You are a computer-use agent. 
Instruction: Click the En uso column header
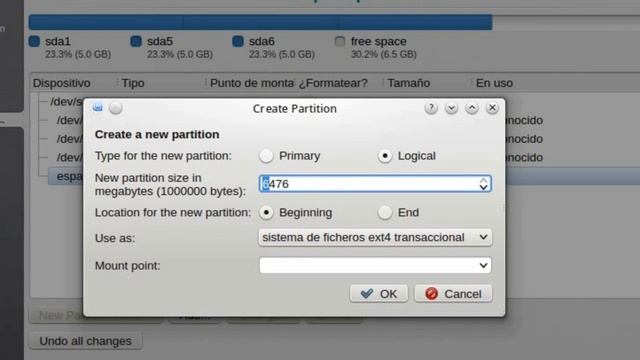pyautogui.click(x=494, y=83)
